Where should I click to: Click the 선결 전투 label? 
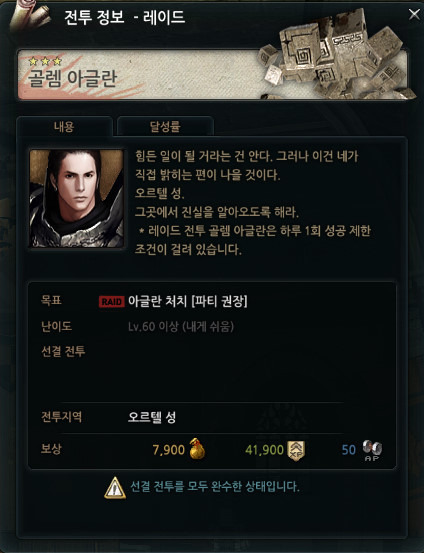click(63, 351)
